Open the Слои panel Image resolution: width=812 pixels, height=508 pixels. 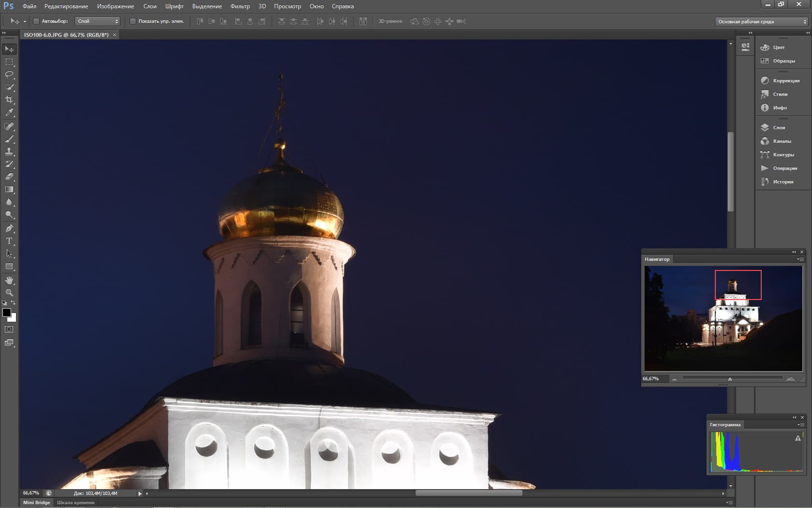(779, 128)
